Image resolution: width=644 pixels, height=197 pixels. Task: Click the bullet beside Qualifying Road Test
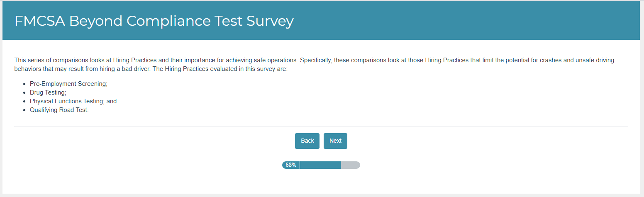point(25,110)
